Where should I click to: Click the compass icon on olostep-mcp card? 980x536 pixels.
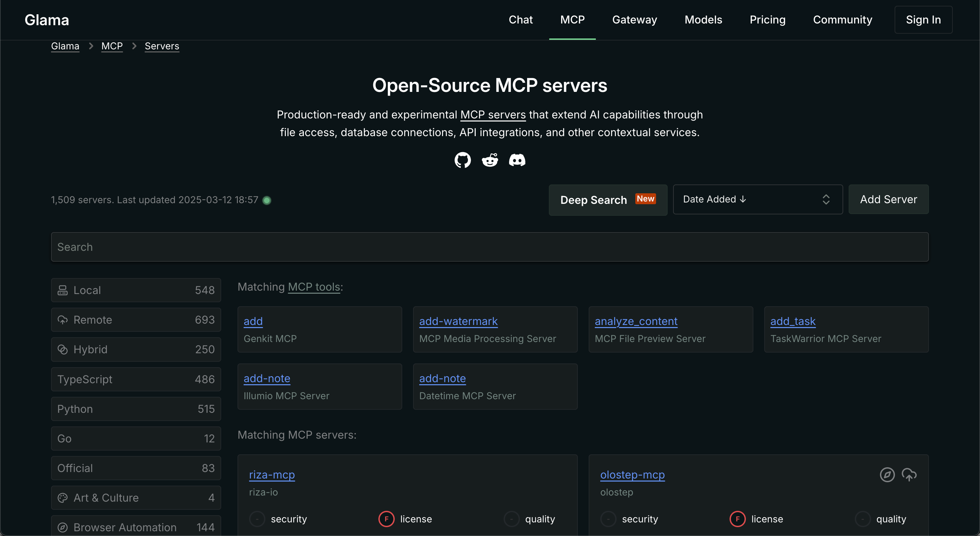click(x=887, y=475)
